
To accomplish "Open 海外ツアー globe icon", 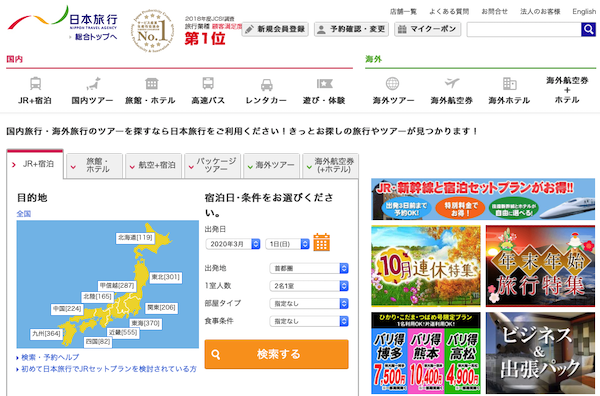I will [x=393, y=83].
